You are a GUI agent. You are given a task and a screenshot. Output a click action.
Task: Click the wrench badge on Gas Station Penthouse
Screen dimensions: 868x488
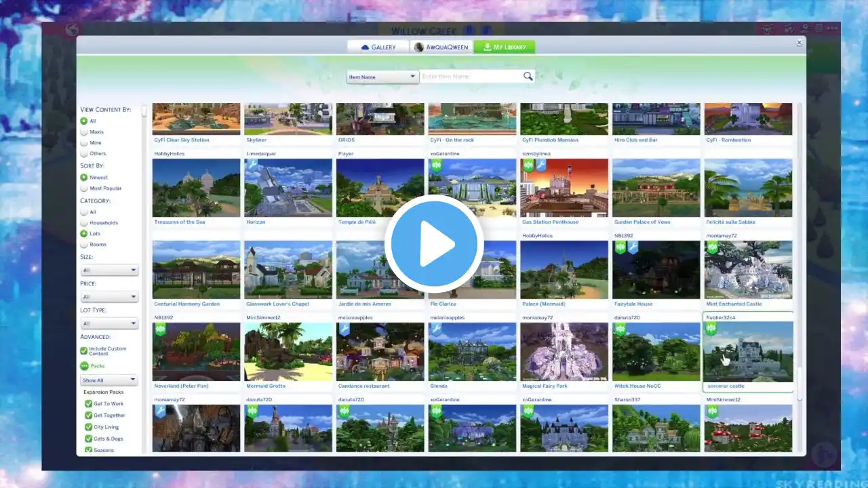pyautogui.click(x=541, y=165)
